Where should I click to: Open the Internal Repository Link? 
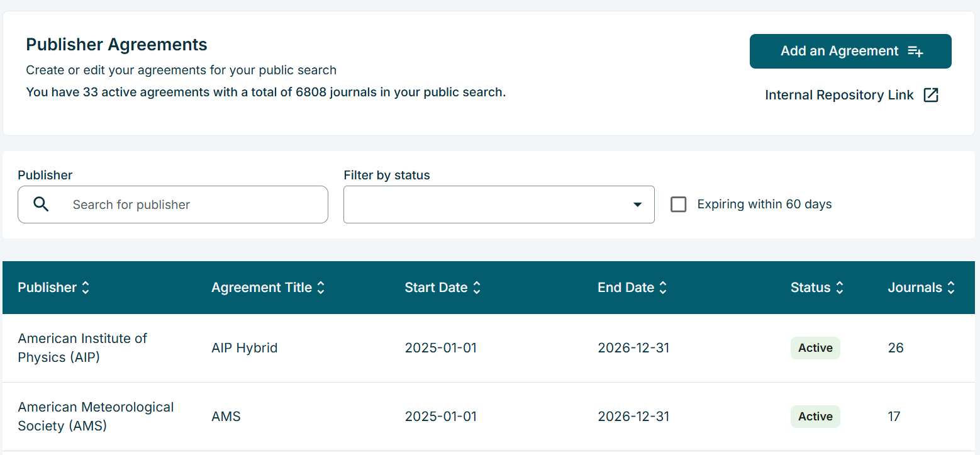(838, 94)
